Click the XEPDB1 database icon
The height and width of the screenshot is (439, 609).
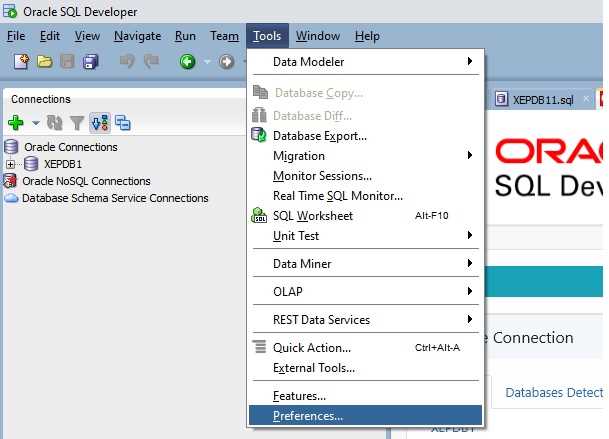click(x=31, y=164)
